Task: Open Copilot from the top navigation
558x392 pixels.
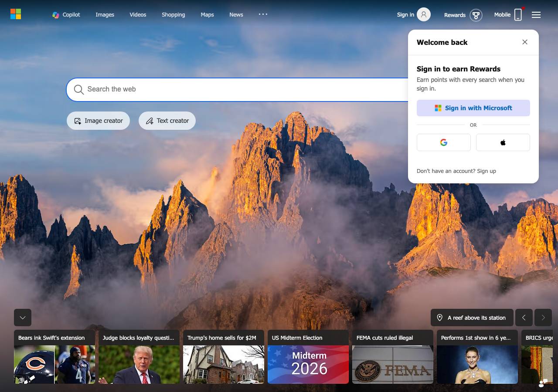Action: [66, 14]
